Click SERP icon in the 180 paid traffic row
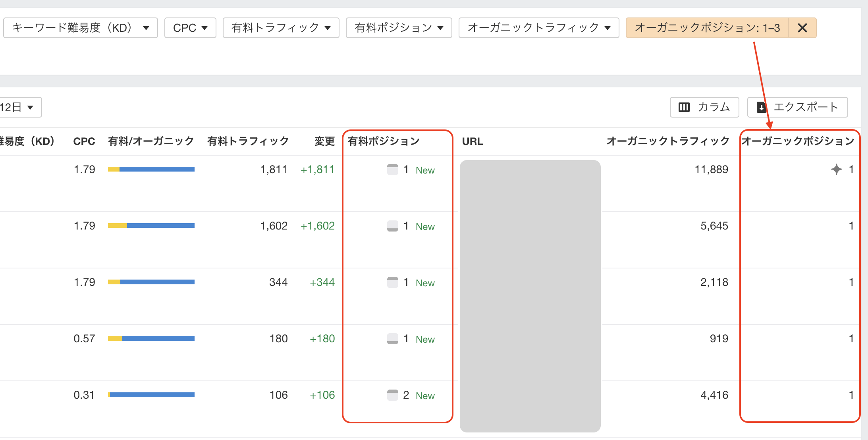The height and width of the screenshot is (440, 868). tap(392, 339)
